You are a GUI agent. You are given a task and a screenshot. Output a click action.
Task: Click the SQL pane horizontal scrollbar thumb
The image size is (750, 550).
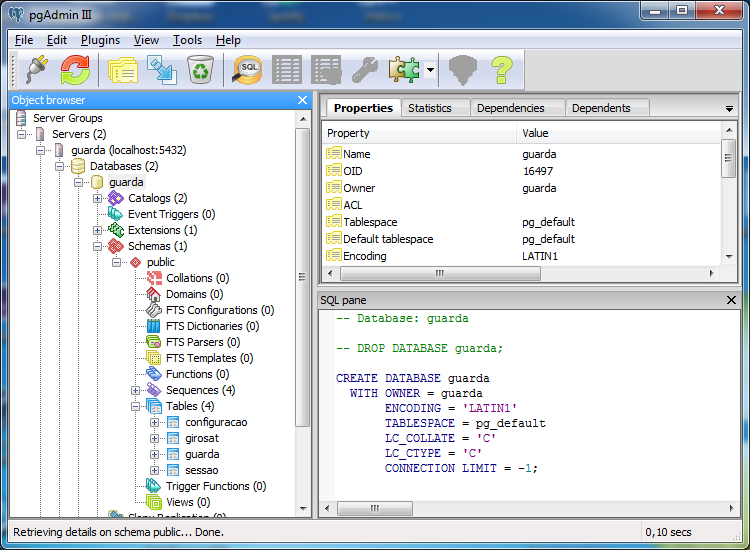click(375, 508)
